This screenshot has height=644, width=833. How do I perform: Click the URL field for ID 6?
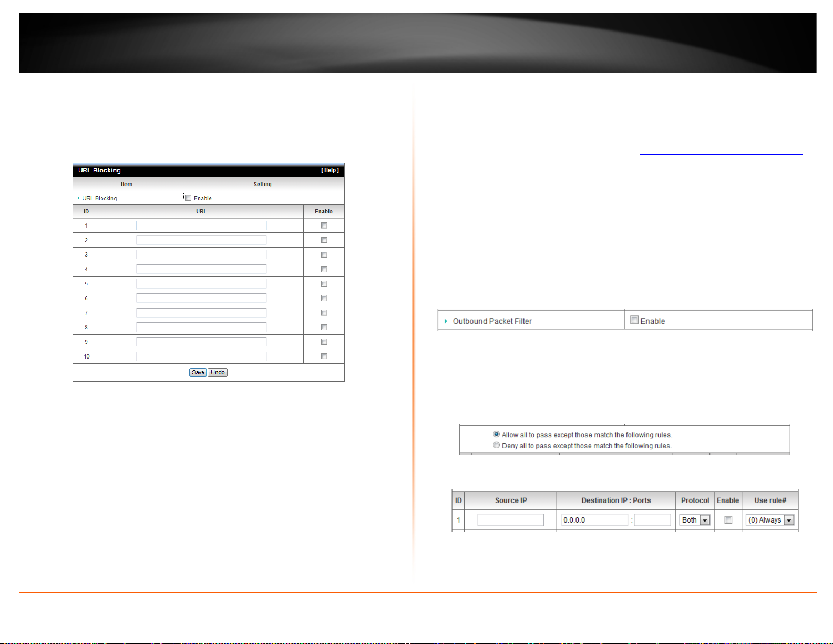(x=201, y=298)
